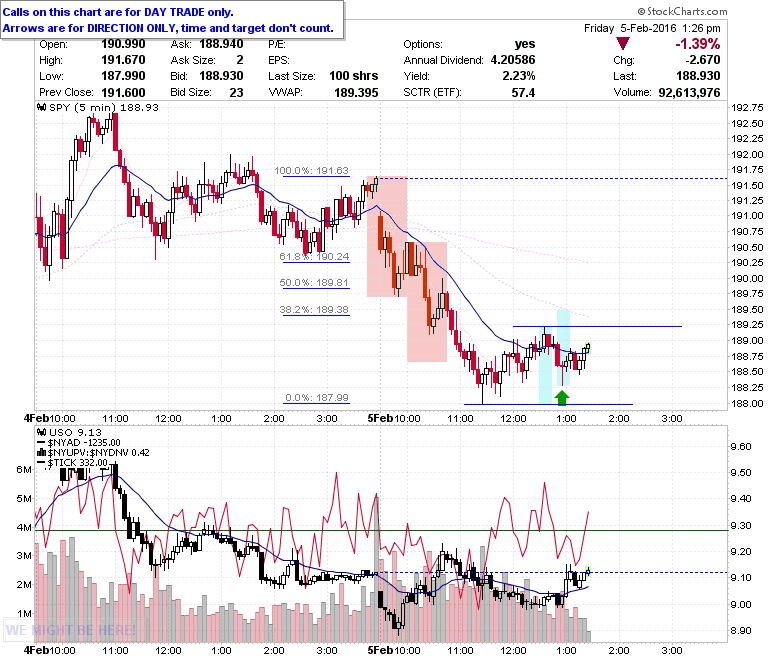The image size is (780, 659).
Task: Click the Ask value 188.940
Action: tap(221, 44)
